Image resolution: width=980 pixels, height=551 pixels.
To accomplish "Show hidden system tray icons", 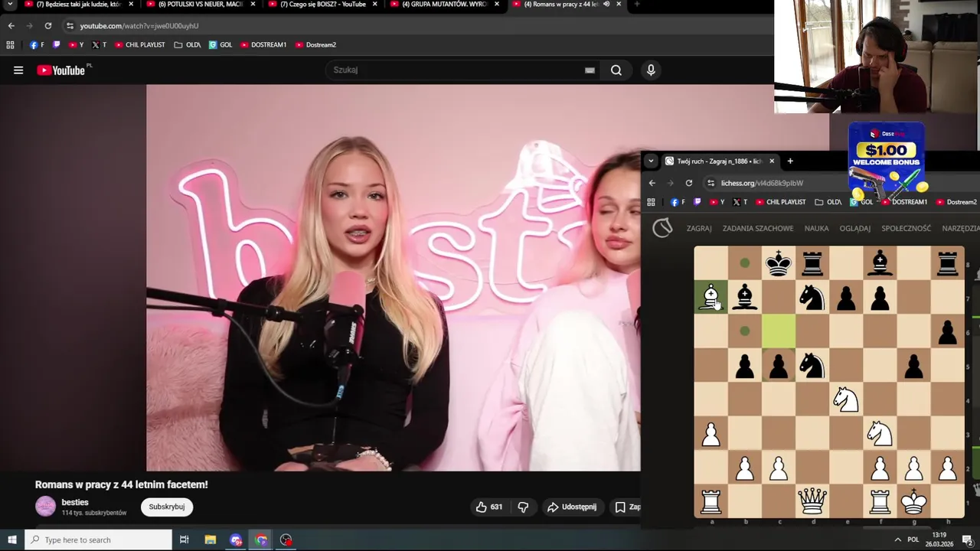I will pos(897,540).
